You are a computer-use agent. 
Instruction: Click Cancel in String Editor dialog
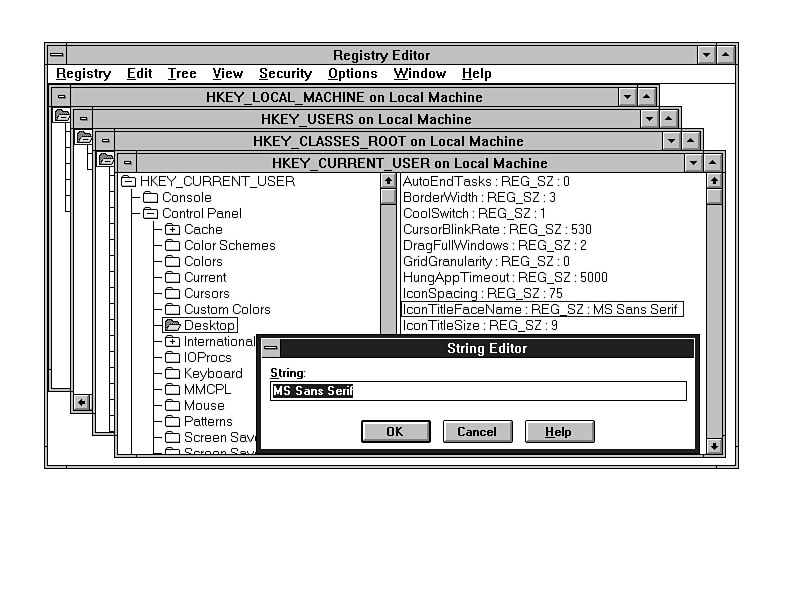[477, 431]
